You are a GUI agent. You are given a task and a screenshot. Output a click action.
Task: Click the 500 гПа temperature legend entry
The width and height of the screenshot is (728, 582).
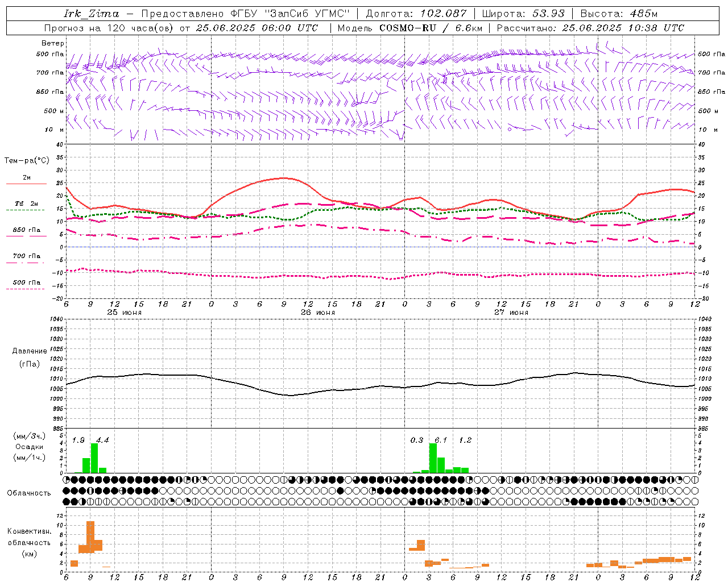[27, 282]
